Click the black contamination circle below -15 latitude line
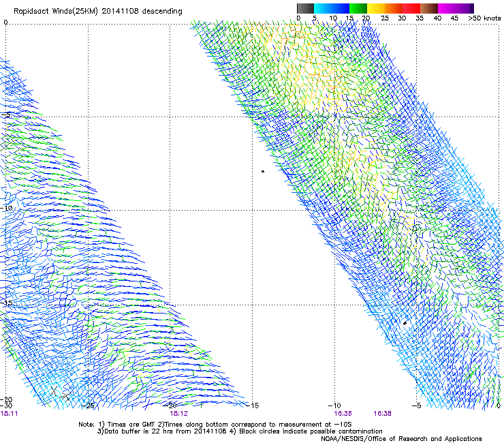Image resolution: width=504 pixels, height=443 pixels. (405, 322)
